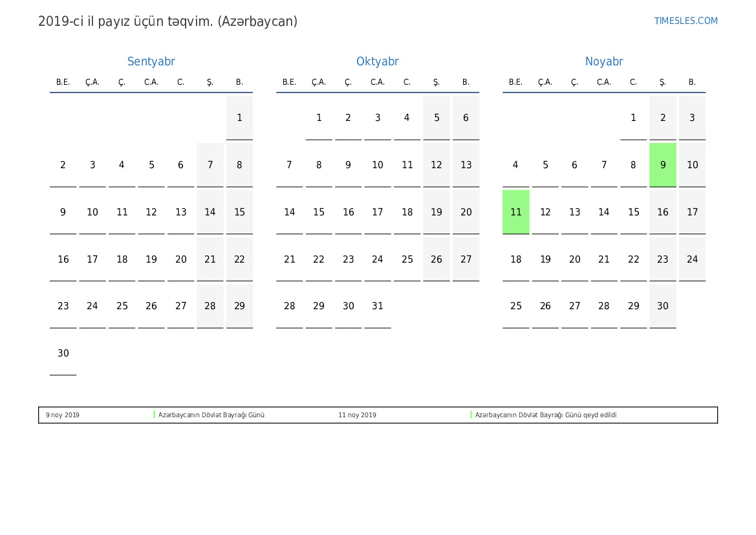756x535 pixels.
Task: Click green highlighted November 9 cell
Action: (663, 165)
